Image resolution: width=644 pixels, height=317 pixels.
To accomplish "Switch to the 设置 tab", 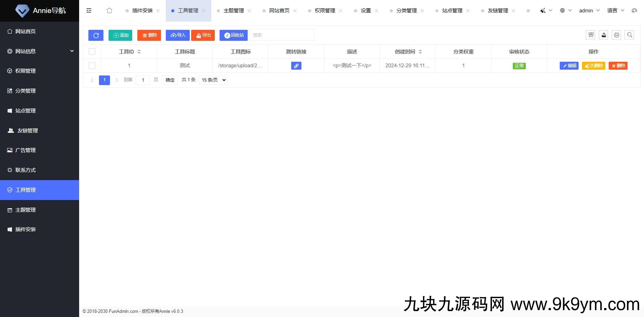I will pyautogui.click(x=366, y=11).
